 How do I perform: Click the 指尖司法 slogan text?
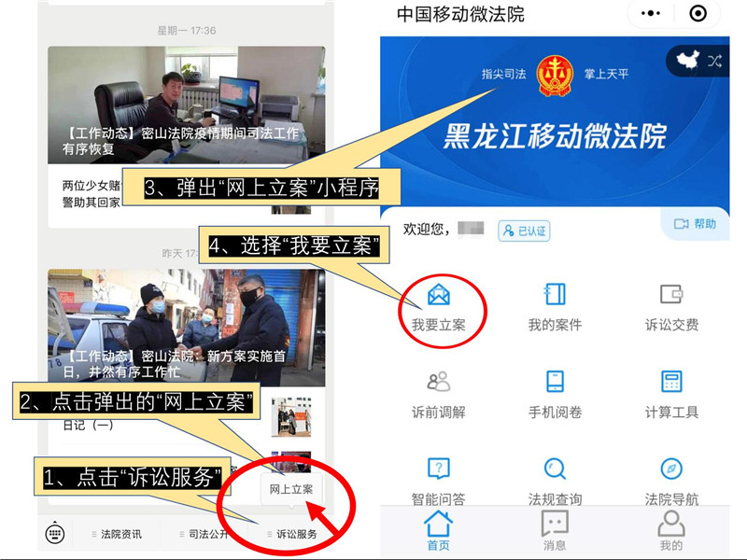pyautogui.click(x=503, y=74)
